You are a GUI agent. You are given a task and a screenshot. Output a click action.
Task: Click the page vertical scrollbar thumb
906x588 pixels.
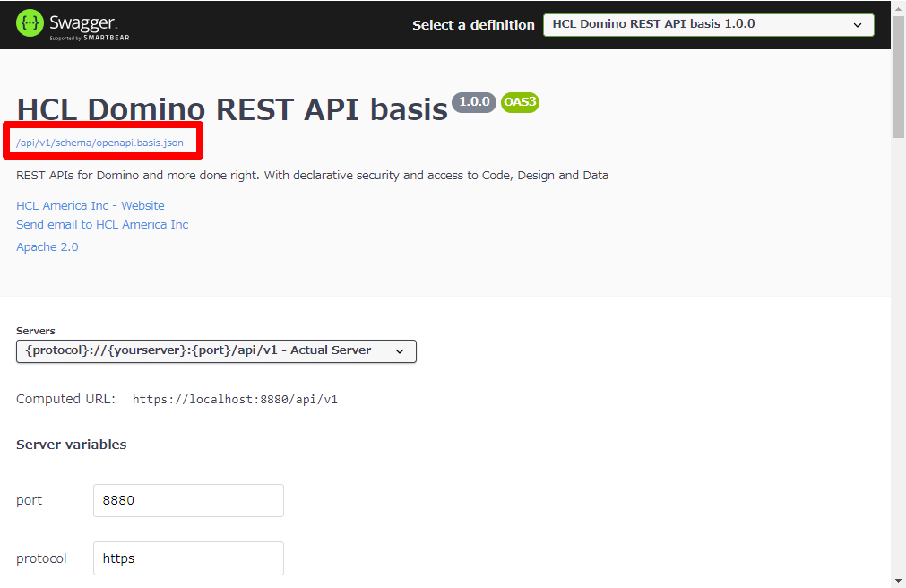click(x=898, y=77)
